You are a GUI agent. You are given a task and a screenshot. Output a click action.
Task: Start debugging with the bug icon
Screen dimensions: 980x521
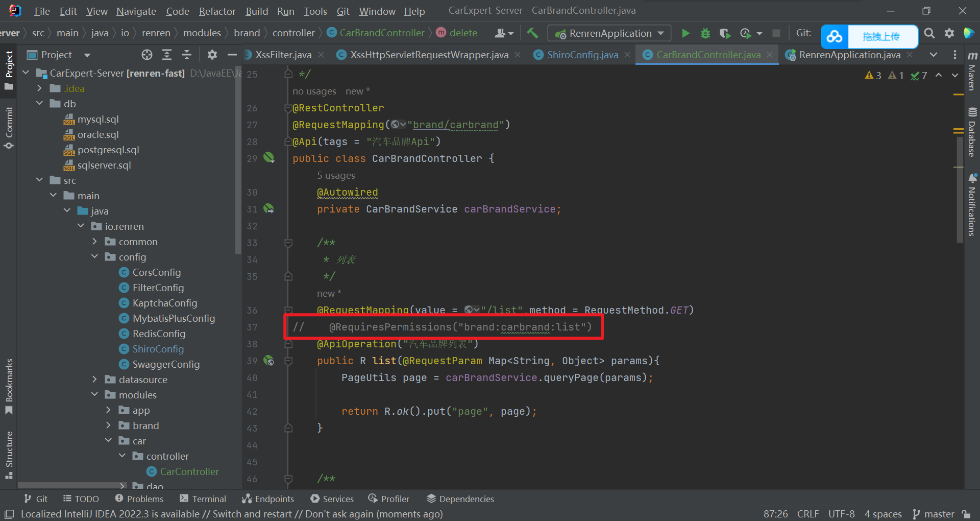(705, 33)
